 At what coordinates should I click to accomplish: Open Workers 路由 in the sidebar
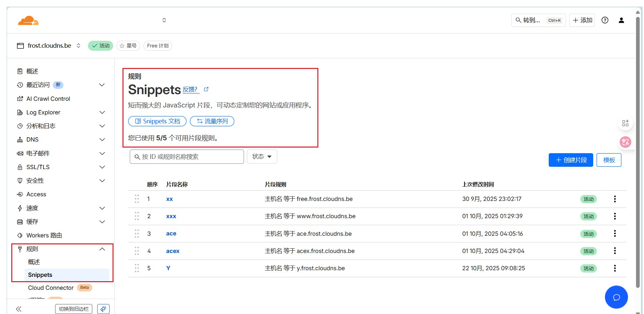click(44, 235)
